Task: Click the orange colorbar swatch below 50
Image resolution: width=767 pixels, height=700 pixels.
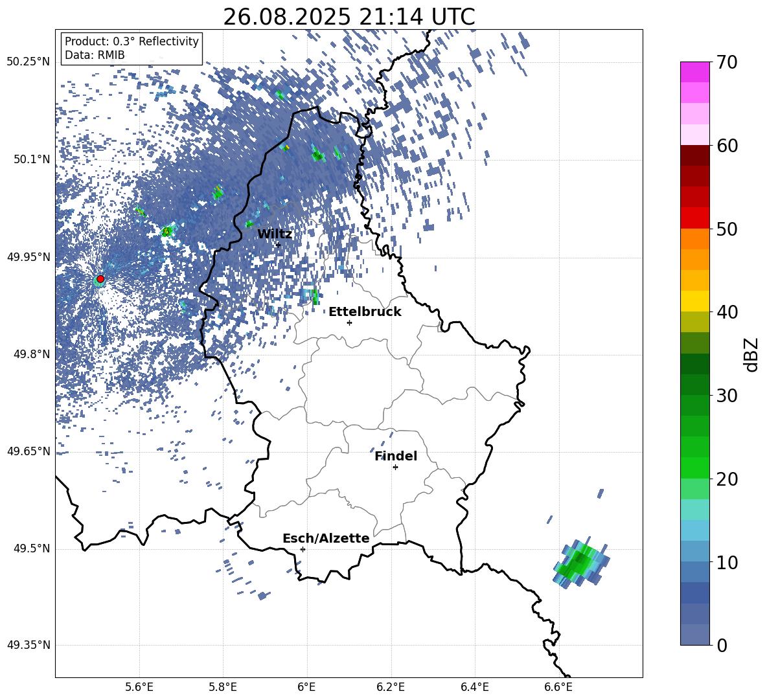Action: point(695,239)
